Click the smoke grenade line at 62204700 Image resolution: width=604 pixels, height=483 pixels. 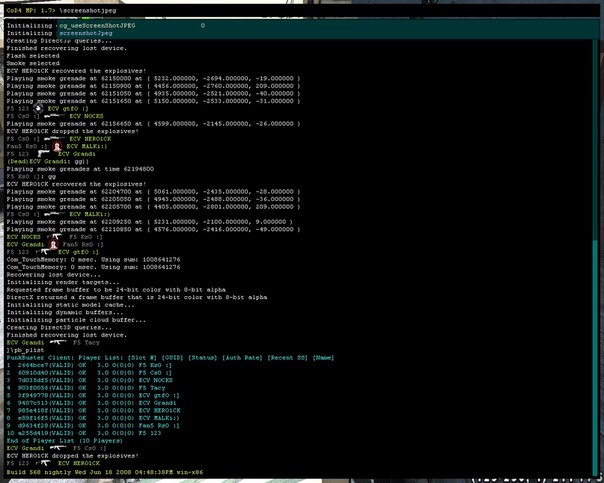pyautogui.click(x=153, y=191)
